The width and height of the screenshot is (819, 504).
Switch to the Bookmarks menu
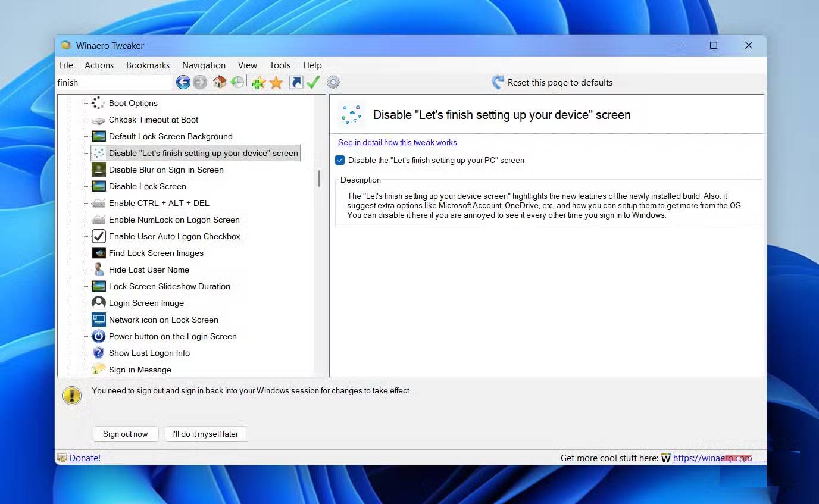coord(148,65)
